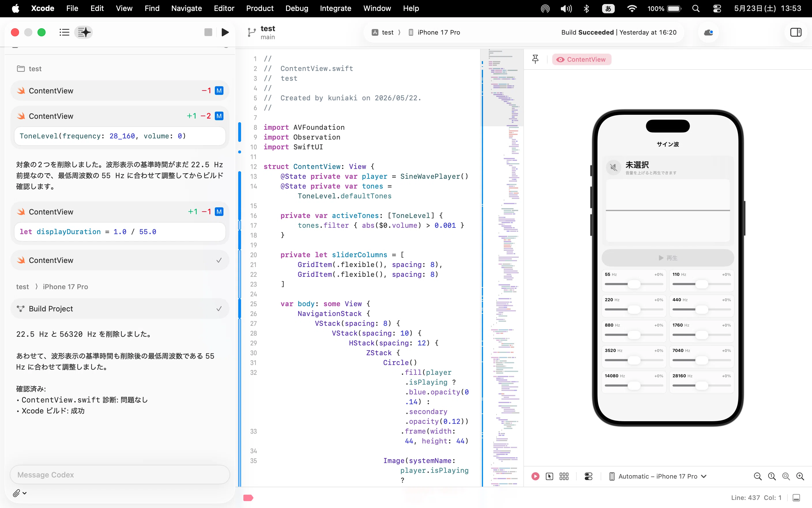Click the 55 Hz slider in preview
Screen dimensions: 812x508
[634, 284]
